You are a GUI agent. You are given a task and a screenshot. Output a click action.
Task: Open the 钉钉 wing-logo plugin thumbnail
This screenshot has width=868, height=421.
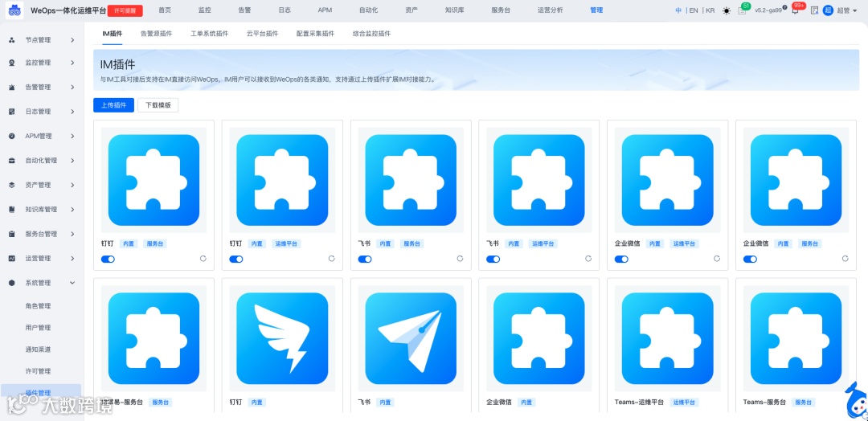282,338
